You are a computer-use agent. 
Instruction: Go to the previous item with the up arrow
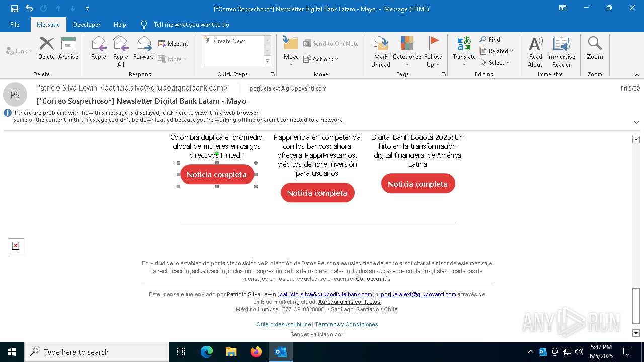click(58, 9)
